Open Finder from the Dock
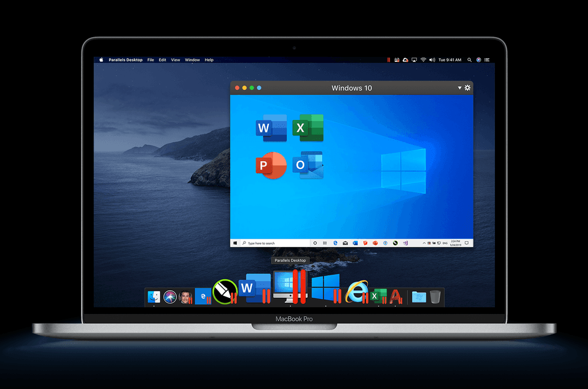 (x=153, y=296)
